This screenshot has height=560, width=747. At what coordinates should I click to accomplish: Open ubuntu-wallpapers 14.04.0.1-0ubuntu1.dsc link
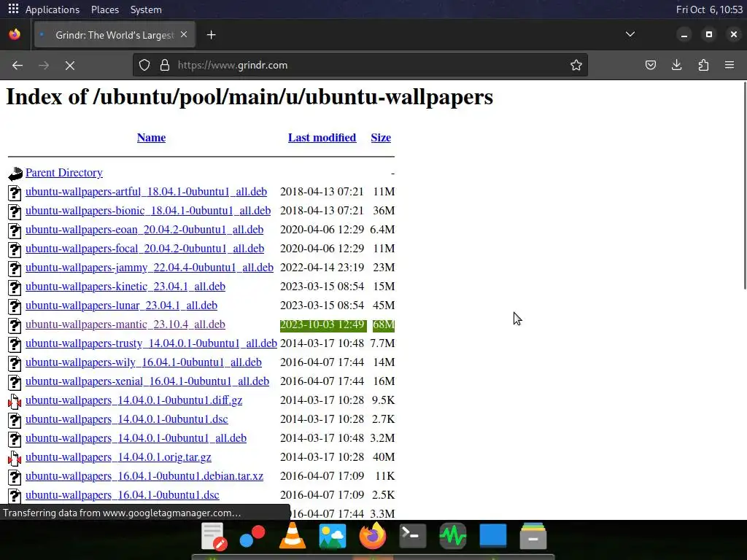[x=127, y=419]
